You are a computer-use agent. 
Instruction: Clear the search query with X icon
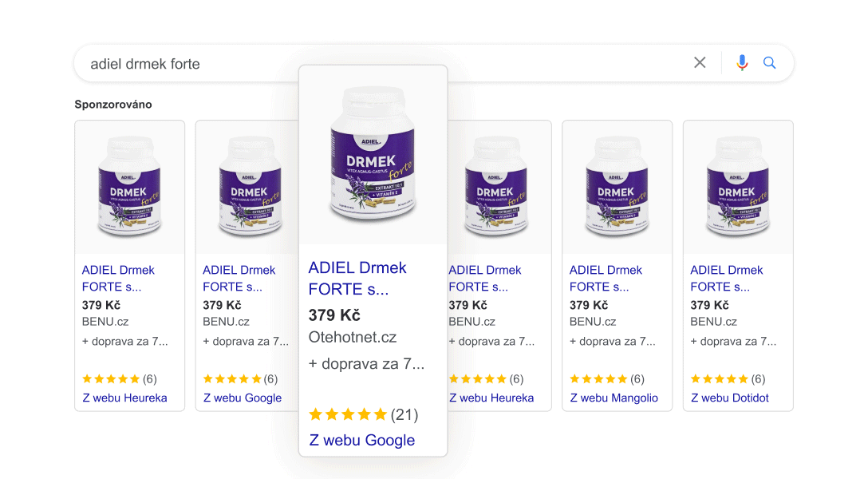700,62
